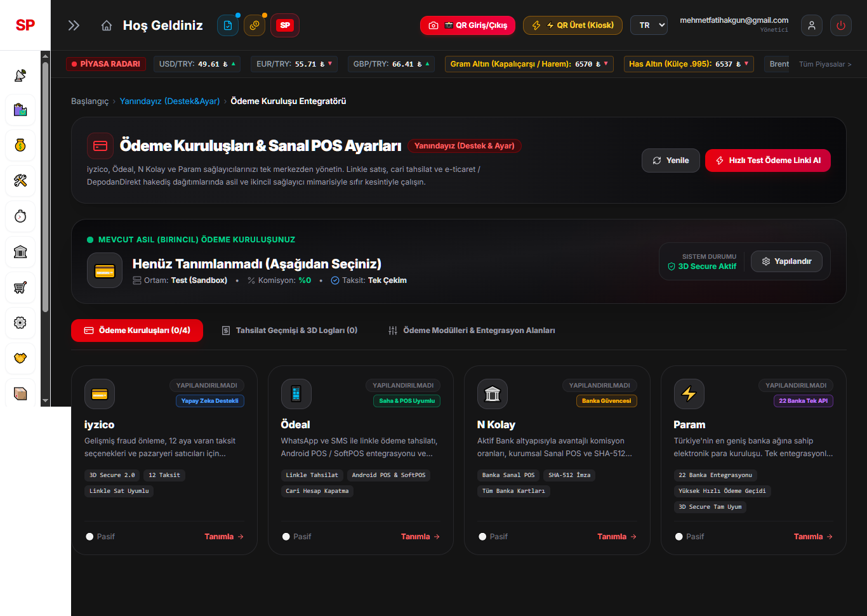Viewport: 867px width, 616px height.
Task: Click the SP logo in corner
Action: 25,25
